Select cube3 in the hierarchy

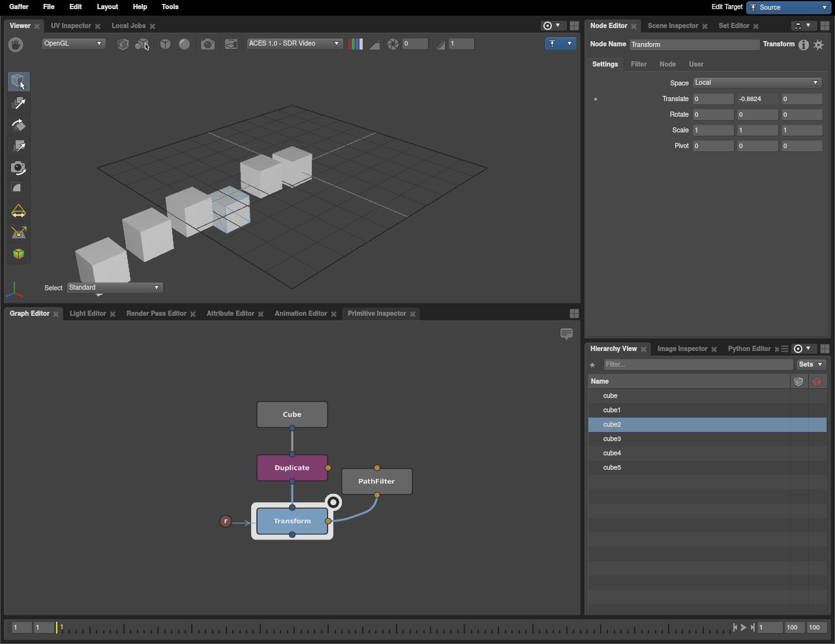pos(612,439)
